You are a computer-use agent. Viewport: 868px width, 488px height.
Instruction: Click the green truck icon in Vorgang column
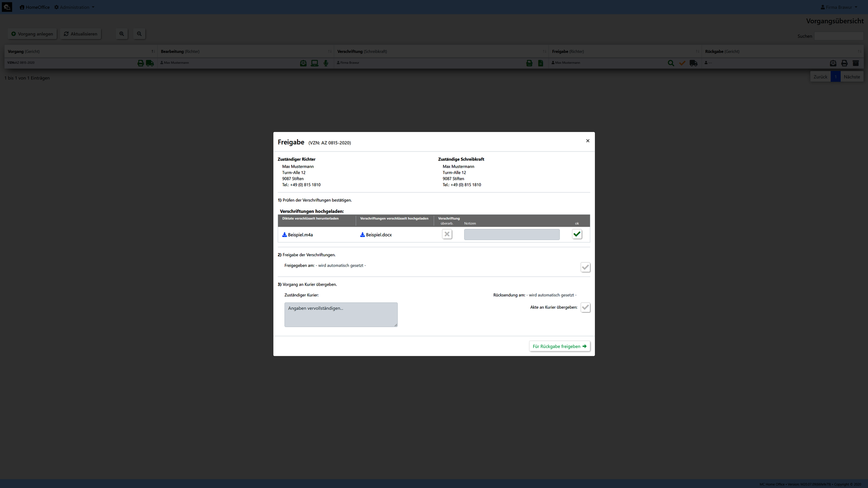click(150, 63)
